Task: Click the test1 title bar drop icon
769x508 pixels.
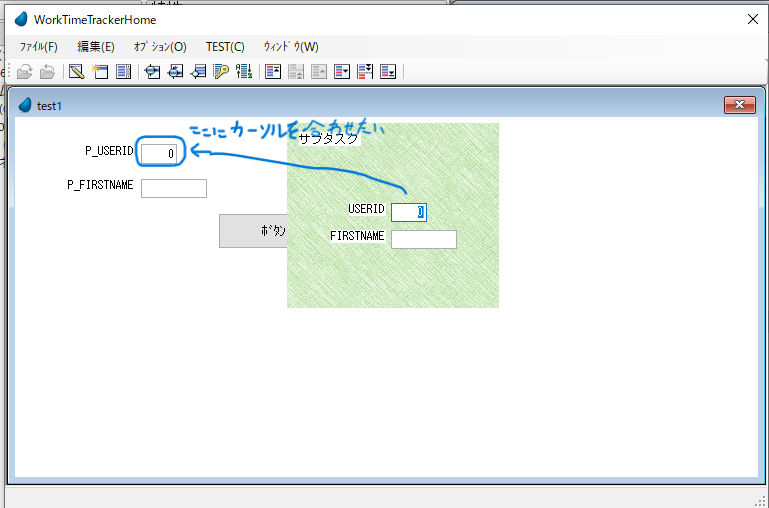Action: click(25, 105)
